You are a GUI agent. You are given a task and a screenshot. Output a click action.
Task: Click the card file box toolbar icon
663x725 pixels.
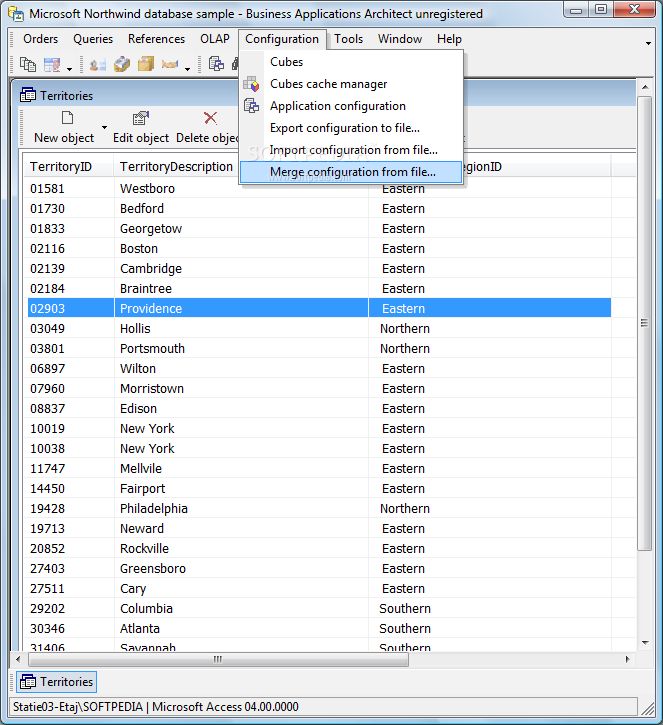click(x=122, y=64)
